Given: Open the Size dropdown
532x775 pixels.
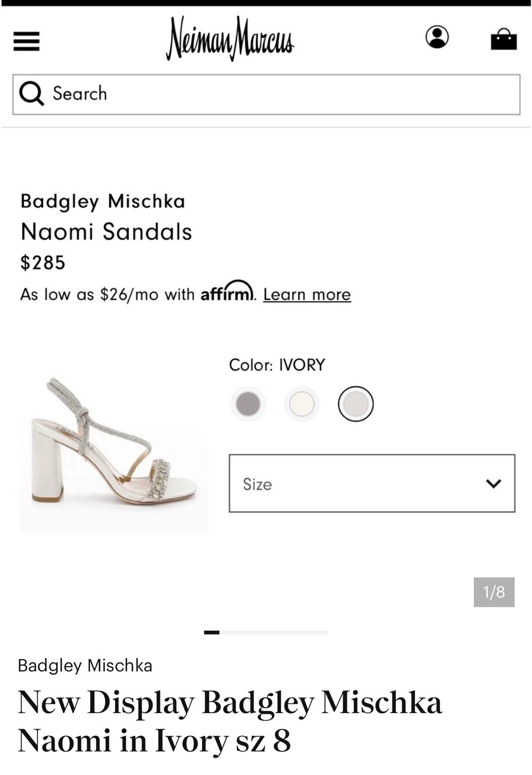Looking at the screenshot, I should (x=372, y=483).
